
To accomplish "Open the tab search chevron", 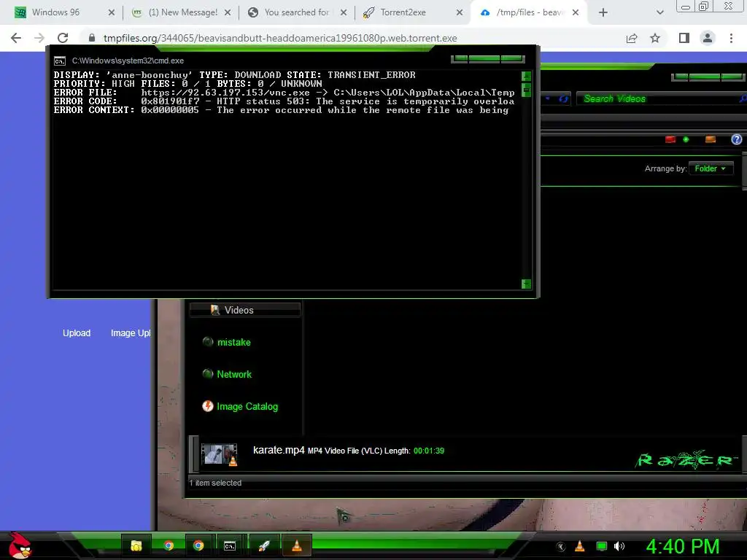I will [659, 12].
